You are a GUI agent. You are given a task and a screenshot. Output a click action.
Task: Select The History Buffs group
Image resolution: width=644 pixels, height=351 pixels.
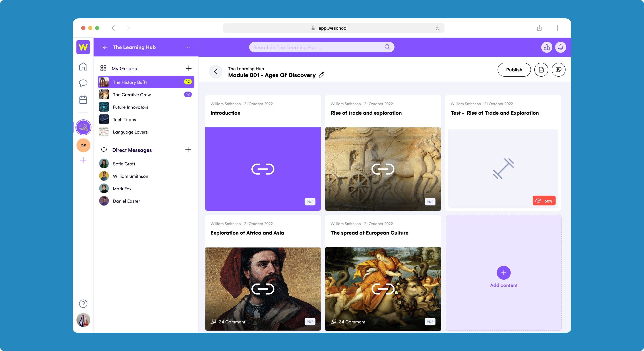click(146, 82)
